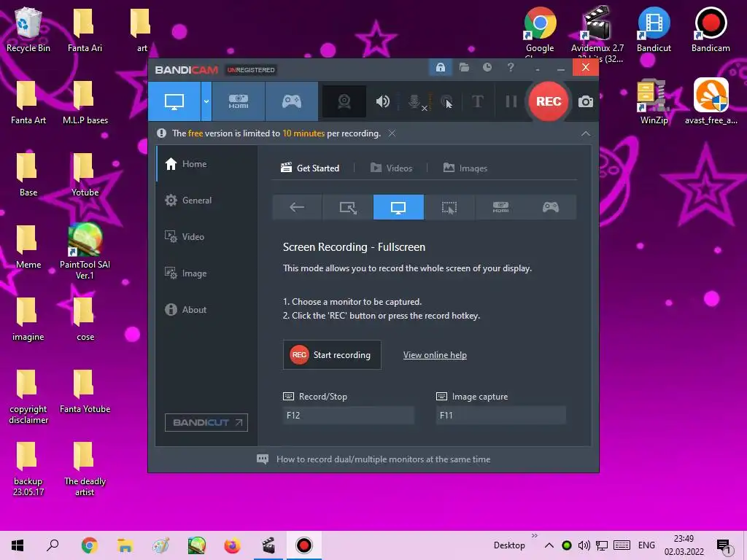This screenshot has height=560, width=747.
Task: Open the help question mark icon
Action: click(x=511, y=67)
